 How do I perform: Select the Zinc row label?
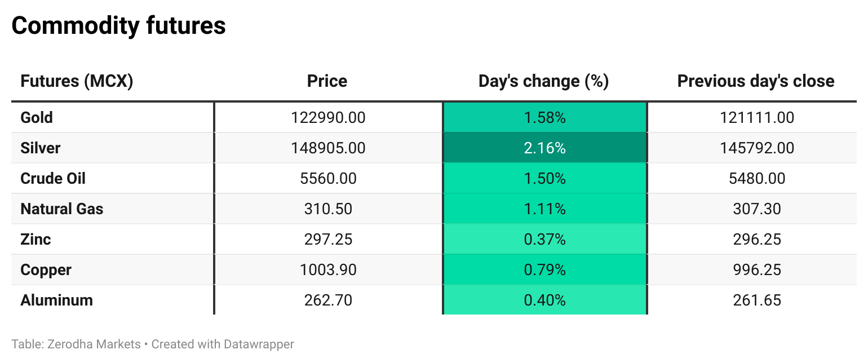(x=36, y=240)
